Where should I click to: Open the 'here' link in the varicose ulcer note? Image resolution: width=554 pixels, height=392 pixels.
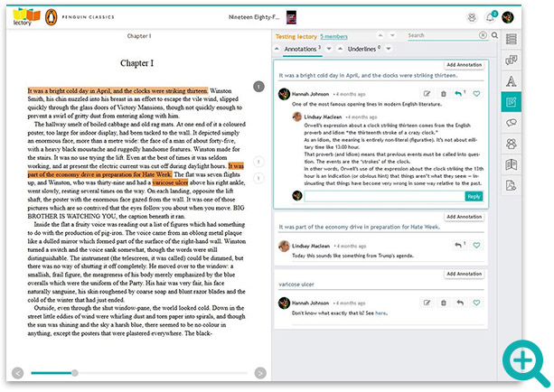tap(380, 313)
